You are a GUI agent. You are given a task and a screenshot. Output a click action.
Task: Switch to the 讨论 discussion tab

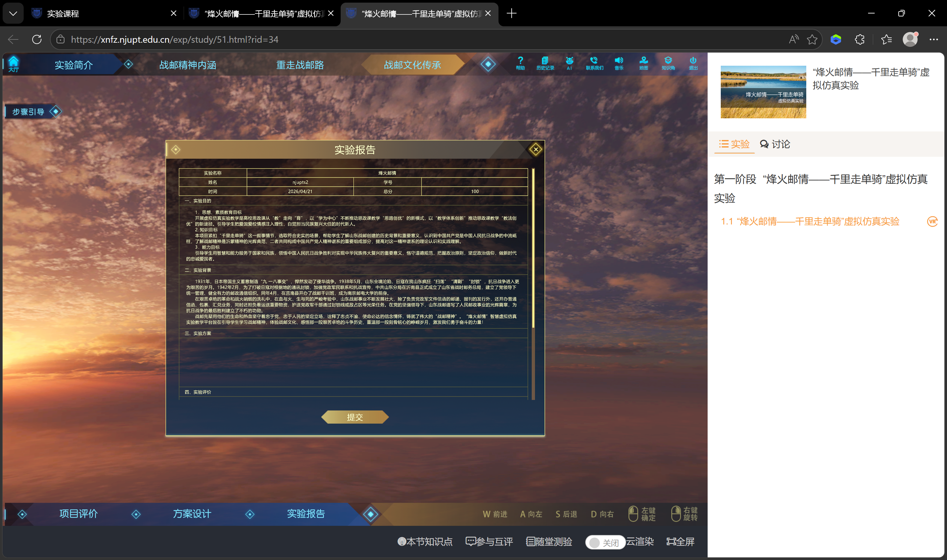[775, 144]
